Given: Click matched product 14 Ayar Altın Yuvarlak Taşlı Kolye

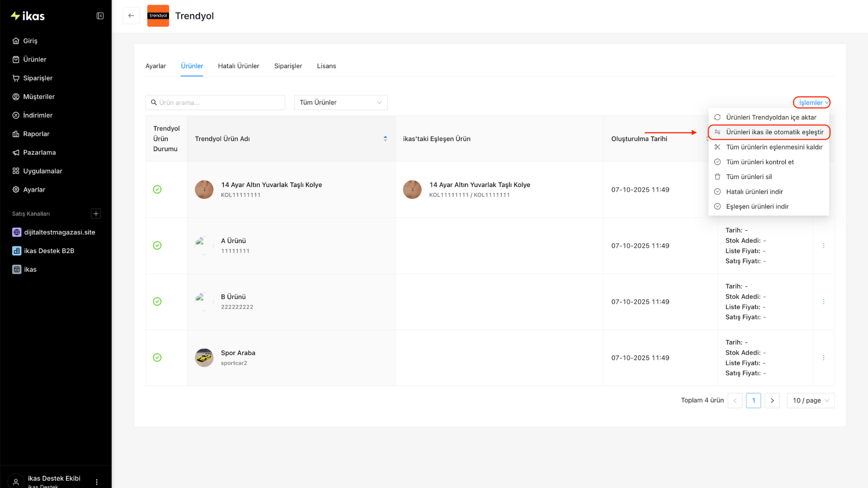Looking at the screenshot, I should [x=480, y=185].
